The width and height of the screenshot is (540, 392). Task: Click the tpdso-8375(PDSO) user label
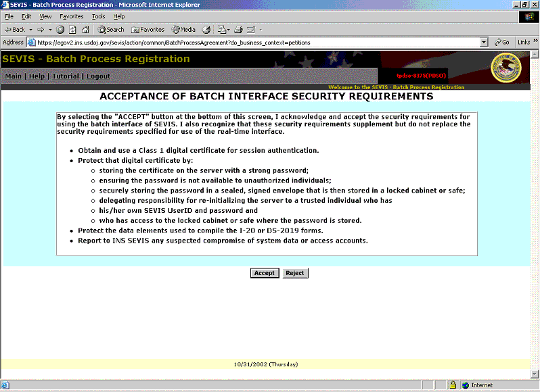421,76
